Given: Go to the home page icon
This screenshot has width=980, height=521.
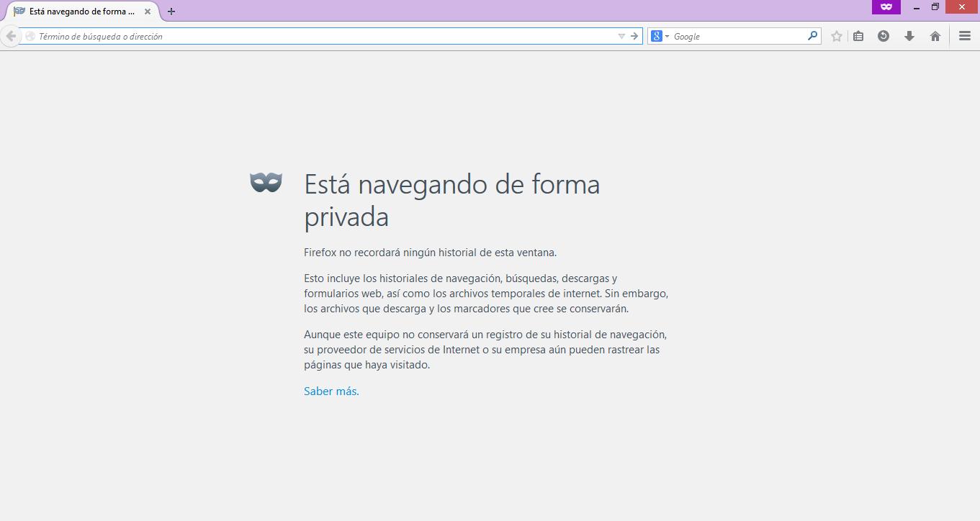Looking at the screenshot, I should [x=935, y=36].
